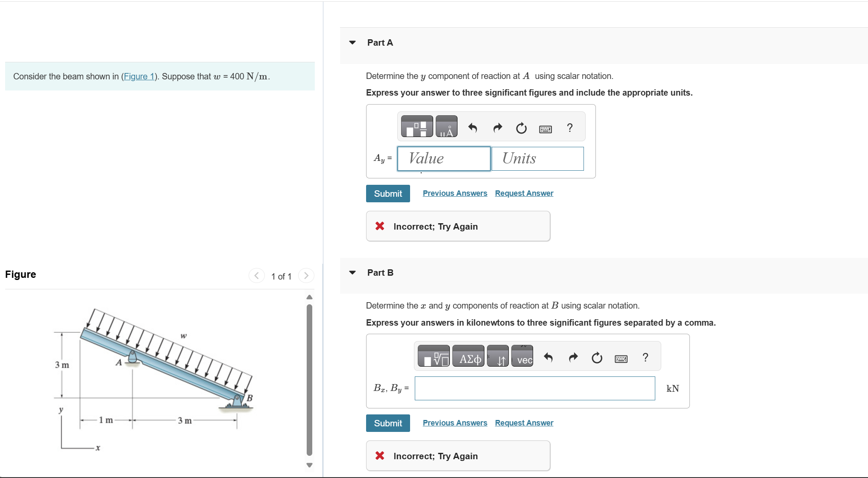Collapse the Part A section
868x478 pixels.
click(352, 42)
